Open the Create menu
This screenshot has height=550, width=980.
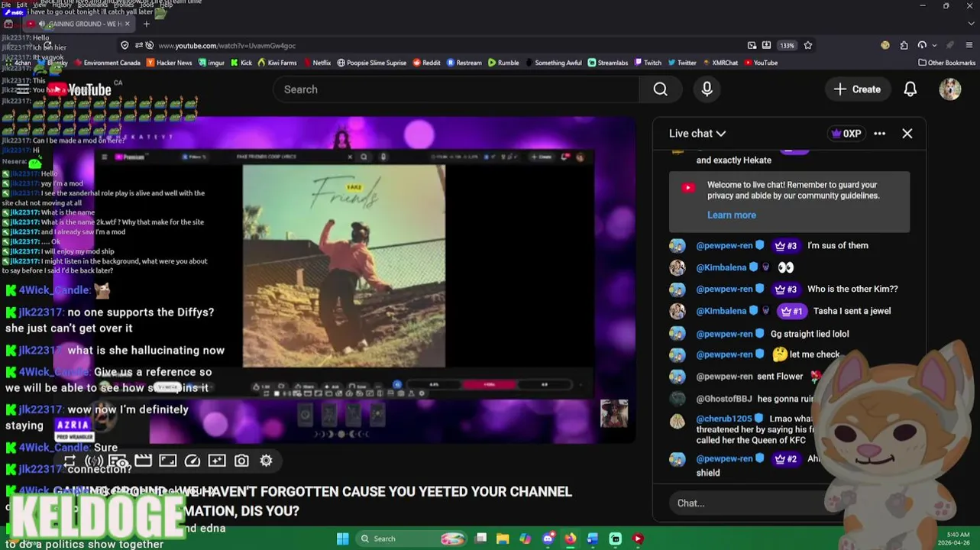coord(858,89)
